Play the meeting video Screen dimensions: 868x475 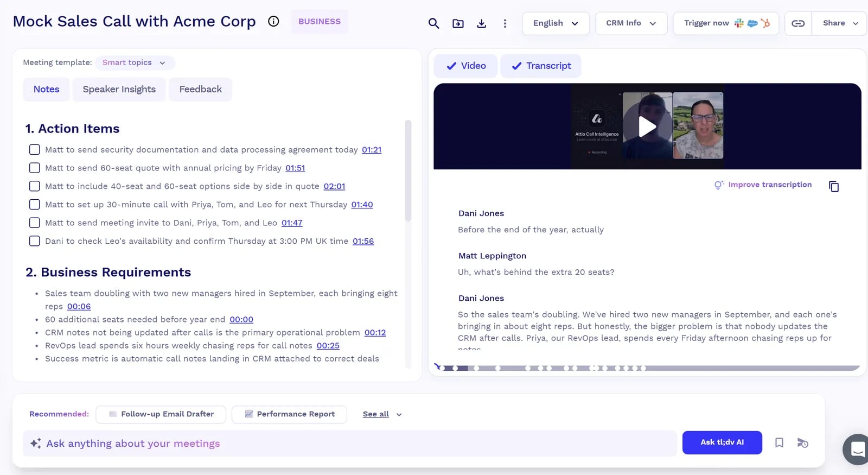tap(647, 126)
